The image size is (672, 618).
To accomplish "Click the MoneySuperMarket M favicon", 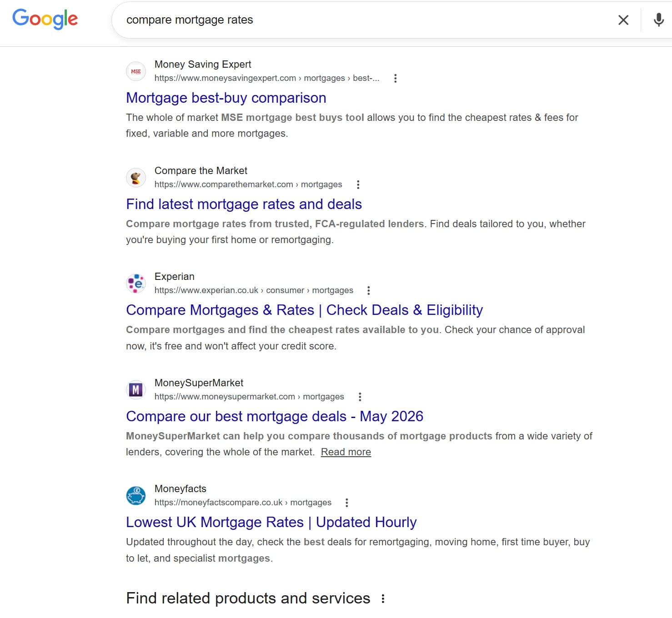I will coord(136,390).
